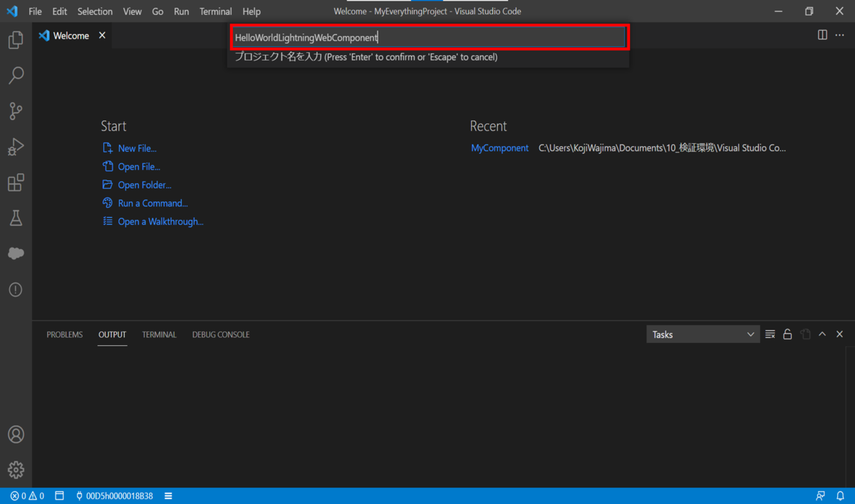Clear the output panel
Screen dimensions: 855x504
point(770,335)
